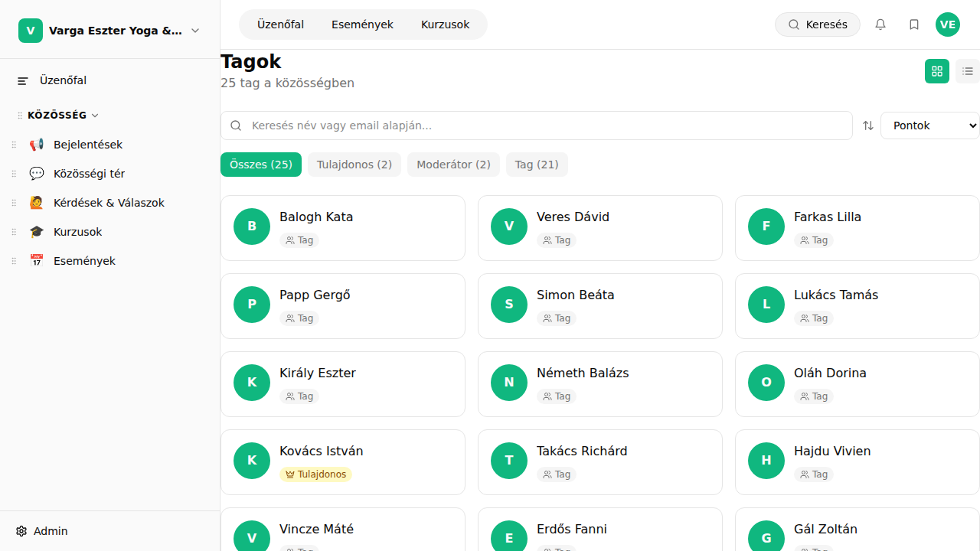This screenshot has height=551, width=980.
Task: Open Kérdések & Válaszok via its icon
Action: point(36,202)
